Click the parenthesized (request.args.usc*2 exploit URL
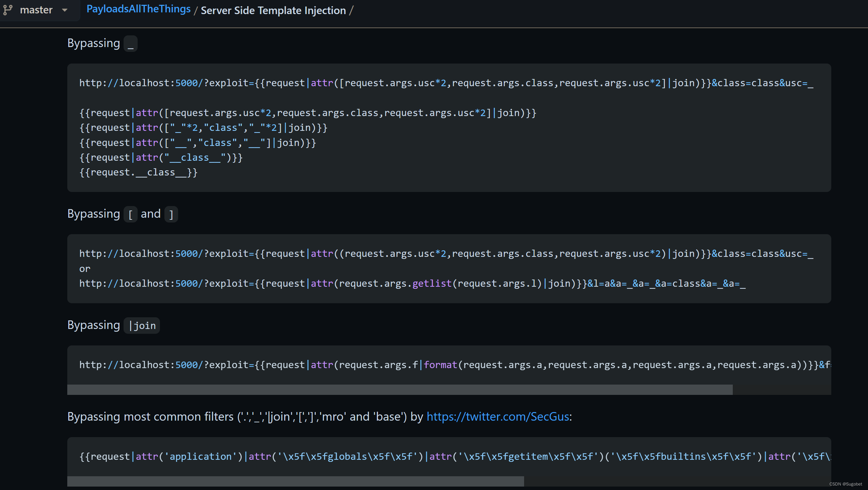Screen dimensions: 868x490 [x=446, y=254]
